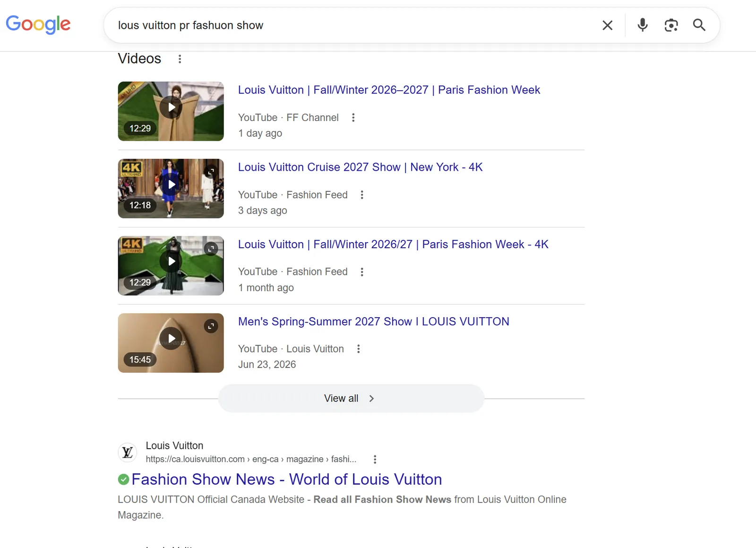This screenshot has width=756, height=548.
Task: Click the Louis Vuitton LV favicon
Action: click(128, 452)
